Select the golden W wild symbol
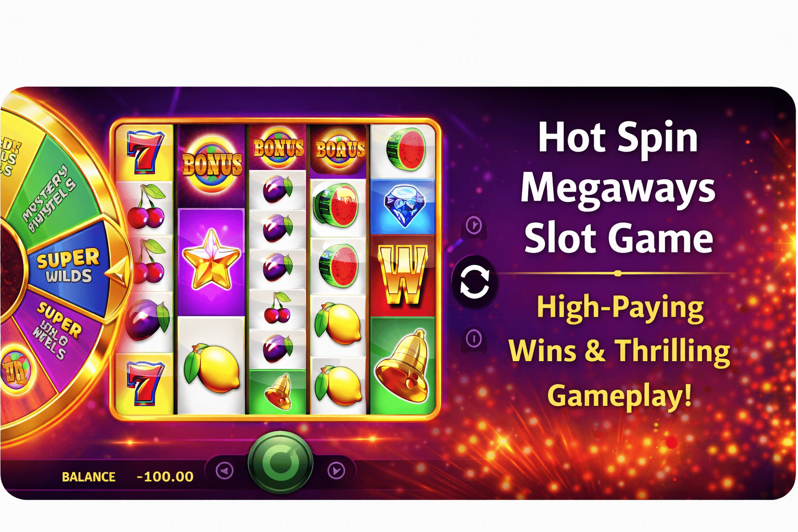798x532 pixels. [403, 274]
